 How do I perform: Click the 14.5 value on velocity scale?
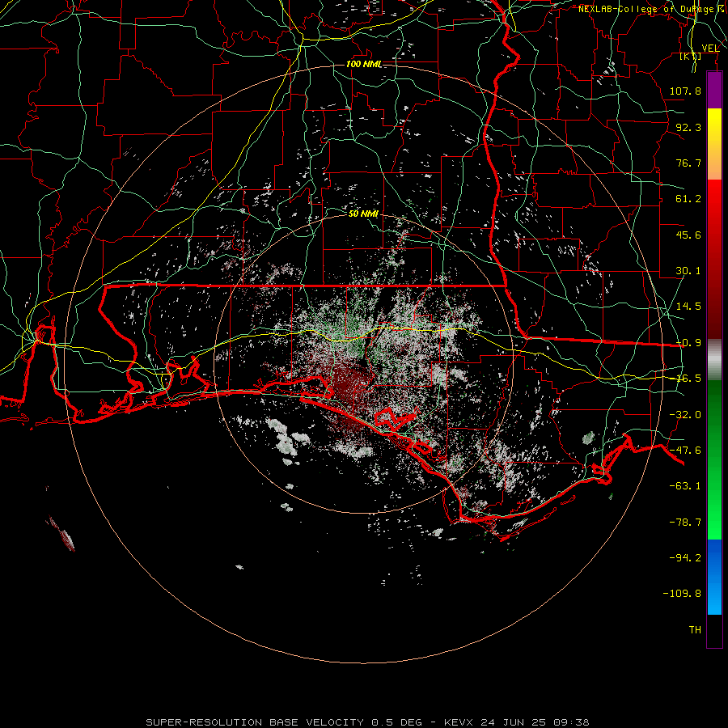tap(688, 307)
